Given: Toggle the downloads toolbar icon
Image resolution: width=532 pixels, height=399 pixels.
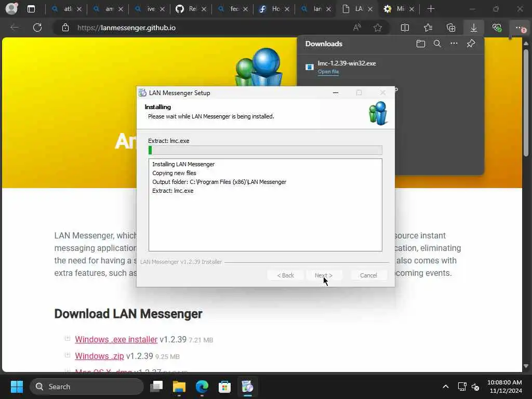Looking at the screenshot, I should pyautogui.click(x=474, y=28).
